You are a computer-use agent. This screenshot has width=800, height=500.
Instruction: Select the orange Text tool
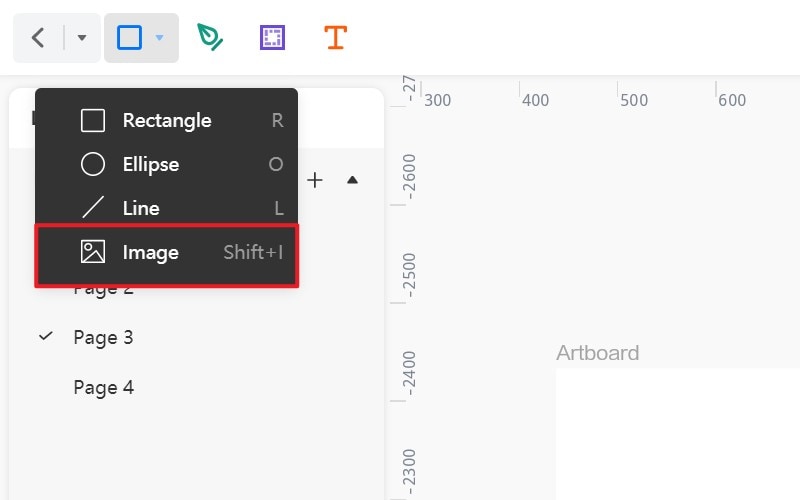335,38
